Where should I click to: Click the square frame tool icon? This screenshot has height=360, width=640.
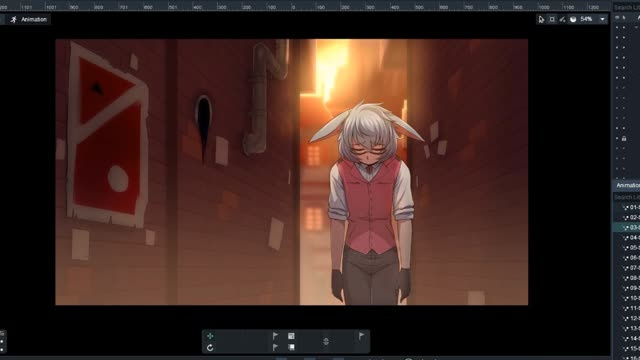552,19
